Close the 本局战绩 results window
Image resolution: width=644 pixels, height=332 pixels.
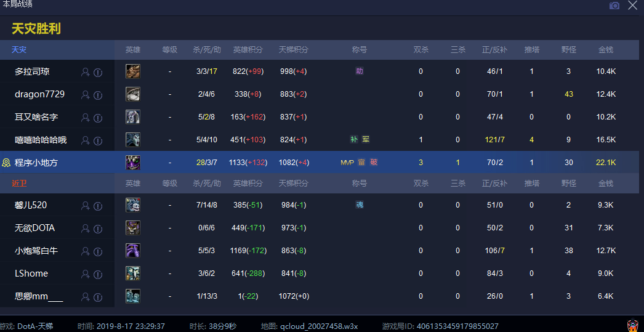(x=633, y=6)
